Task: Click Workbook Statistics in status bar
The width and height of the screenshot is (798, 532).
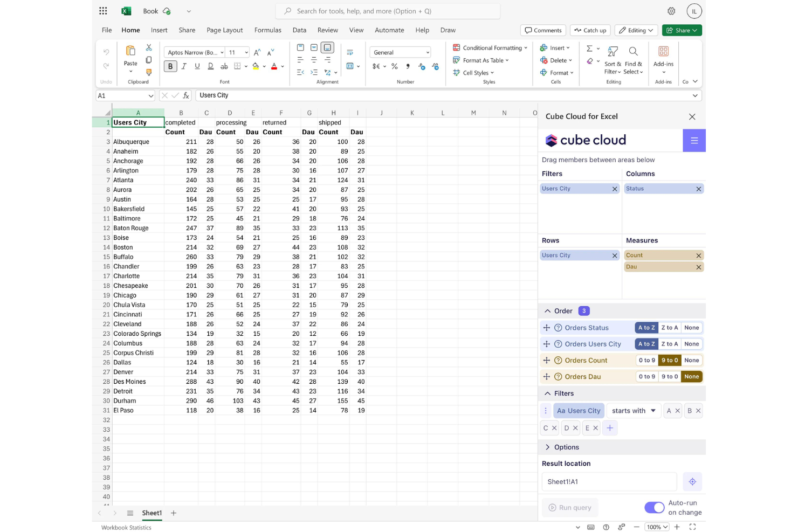Action: [126, 528]
